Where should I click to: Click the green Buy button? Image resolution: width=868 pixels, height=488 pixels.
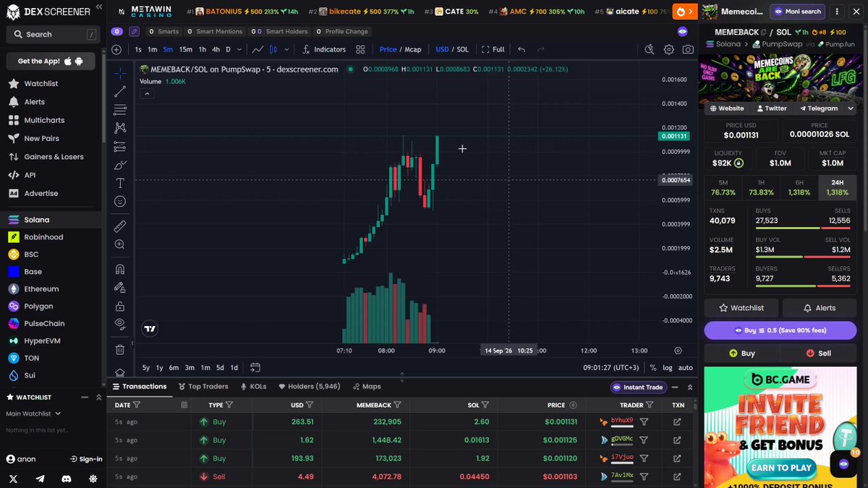tap(742, 354)
